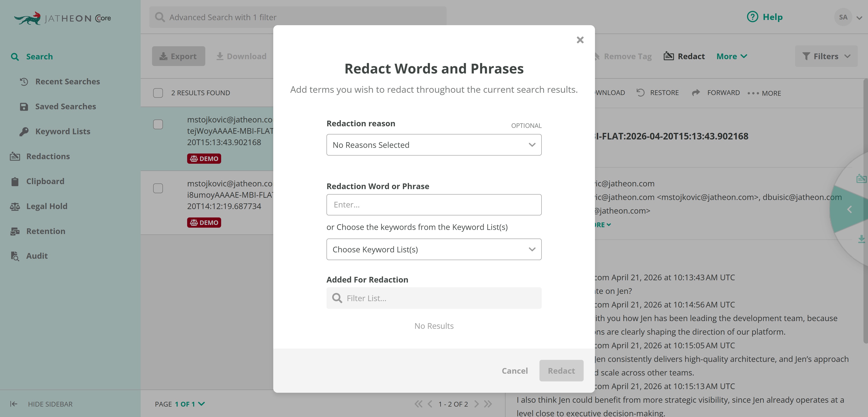Go to Clipboard section
Image resolution: width=868 pixels, height=417 pixels.
45,181
